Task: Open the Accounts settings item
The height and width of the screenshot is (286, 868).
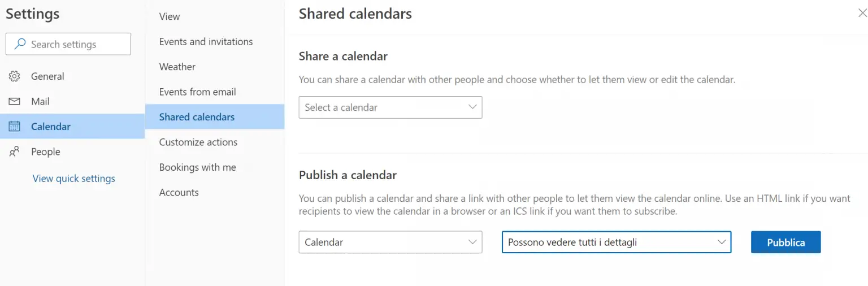Action: [x=179, y=192]
